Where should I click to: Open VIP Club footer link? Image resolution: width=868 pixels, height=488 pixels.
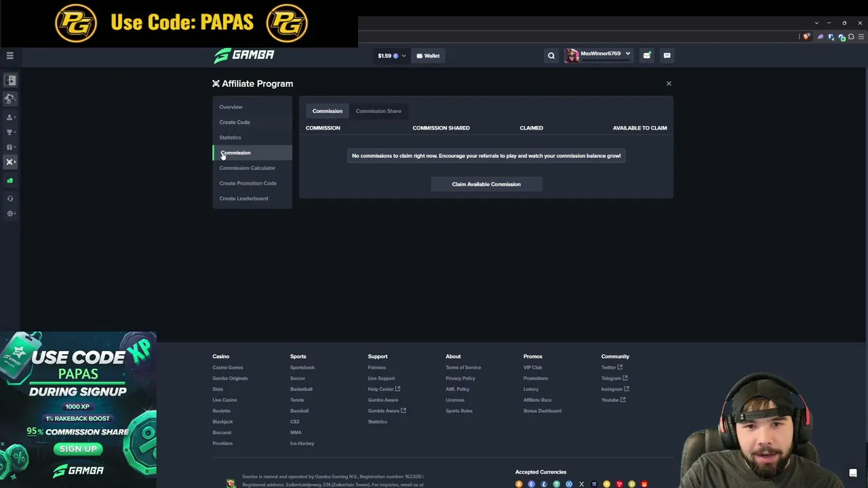click(532, 367)
